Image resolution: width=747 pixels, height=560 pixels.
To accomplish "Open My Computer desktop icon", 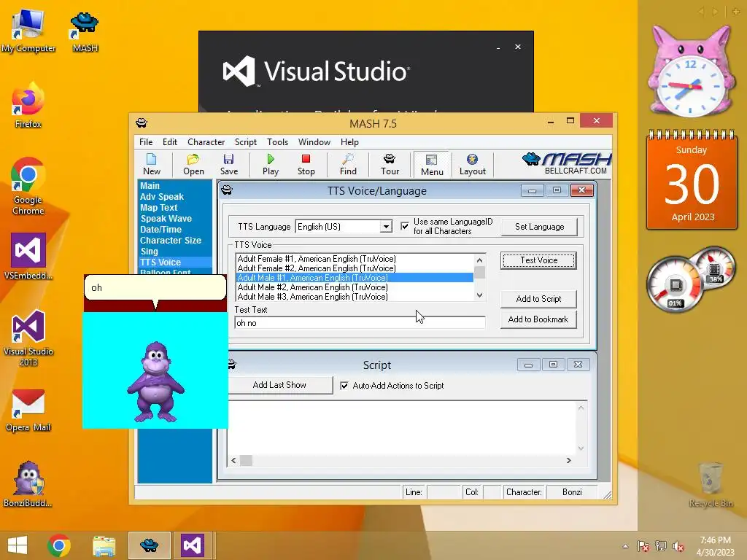I will coord(28,31).
